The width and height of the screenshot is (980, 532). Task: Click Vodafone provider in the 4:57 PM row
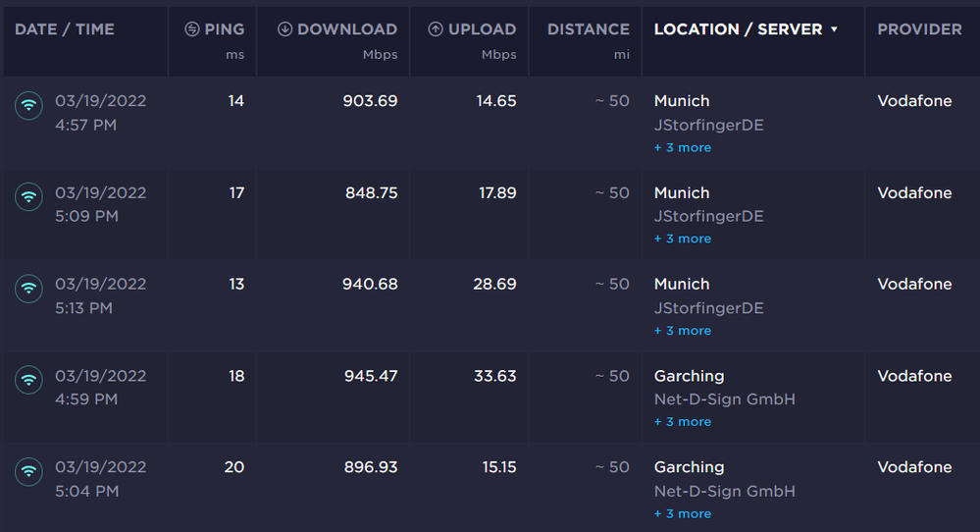tap(914, 101)
